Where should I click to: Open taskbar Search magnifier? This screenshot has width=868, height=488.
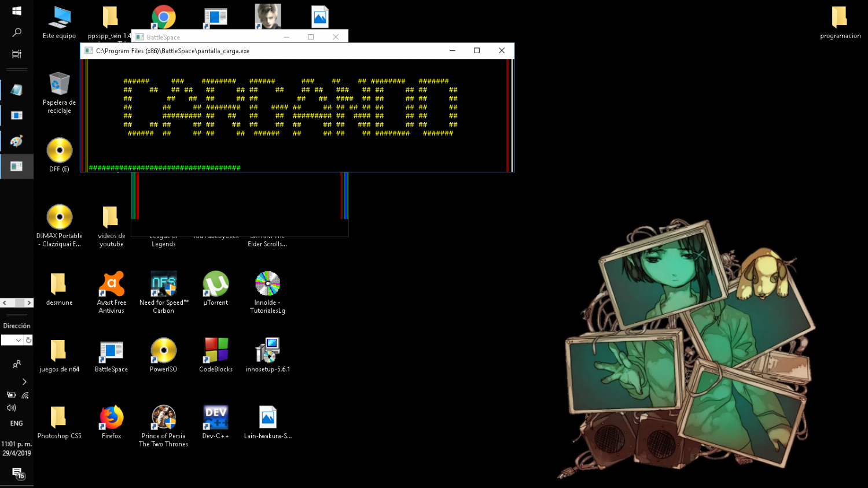pyautogui.click(x=17, y=32)
